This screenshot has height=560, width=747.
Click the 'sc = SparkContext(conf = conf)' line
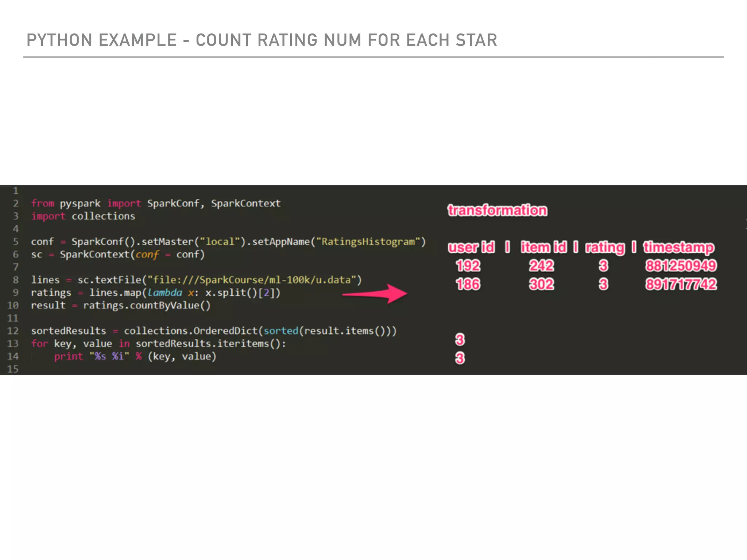[x=118, y=254]
